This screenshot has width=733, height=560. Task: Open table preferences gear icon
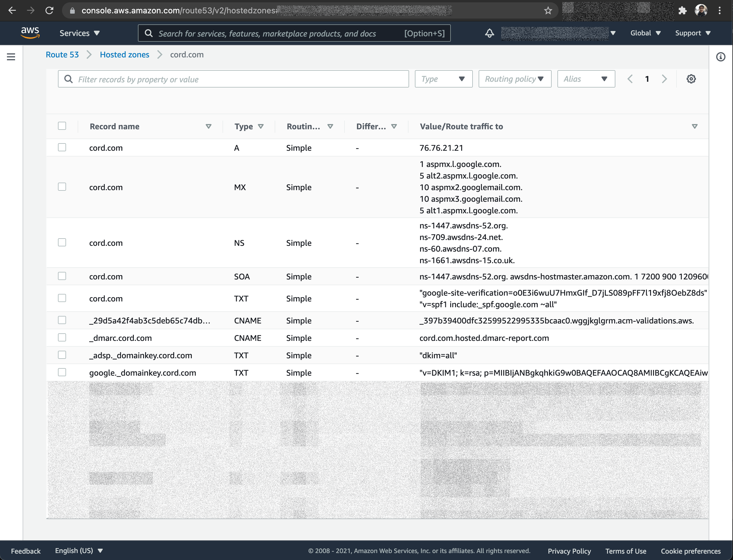click(691, 79)
